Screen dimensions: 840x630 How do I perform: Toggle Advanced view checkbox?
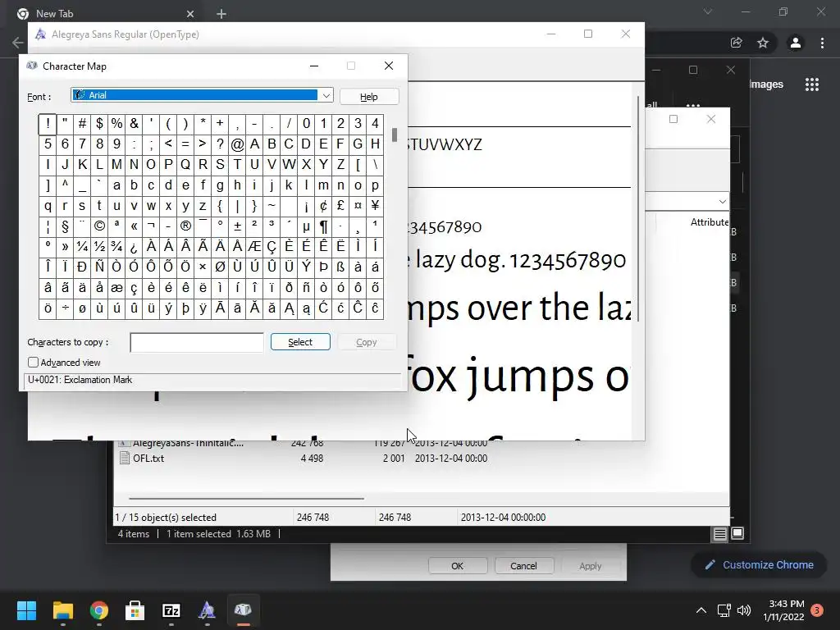point(33,363)
